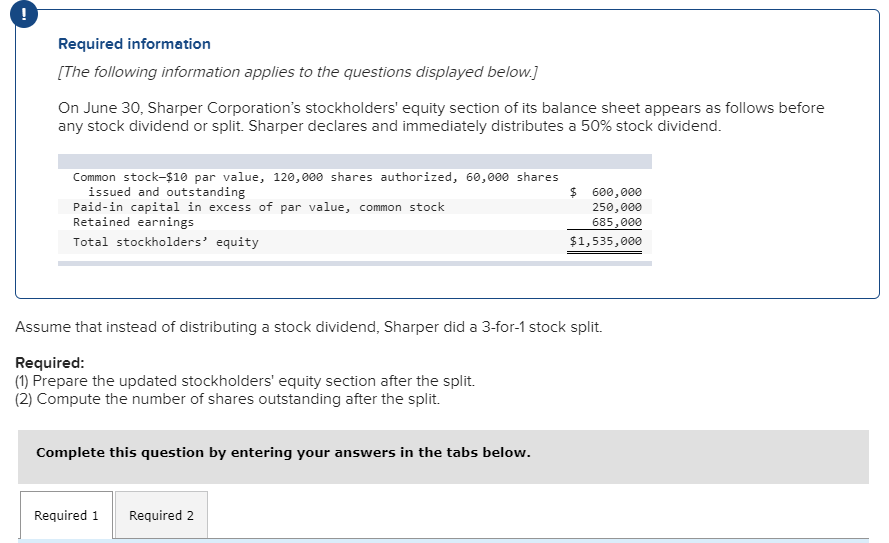Click the 3-for-1 stock split assumption sentence
The width and height of the screenshot is (889, 543).
tap(309, 327)
